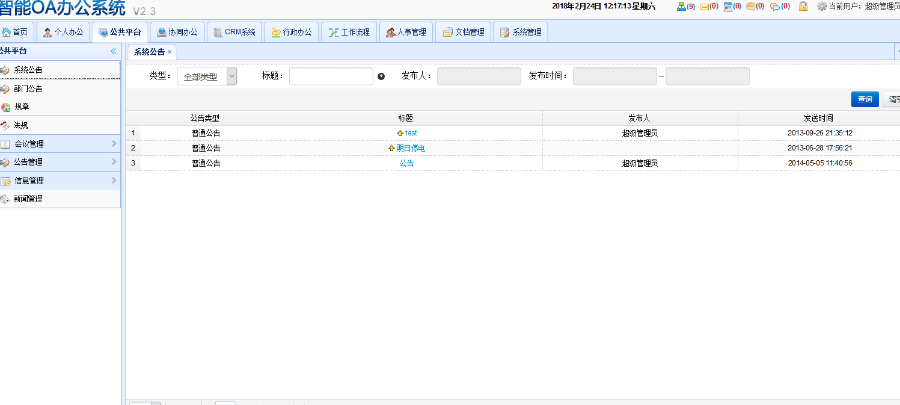Click 普通公告 in row 2
The width and height of the screenshot is (900, 405).
205,148
